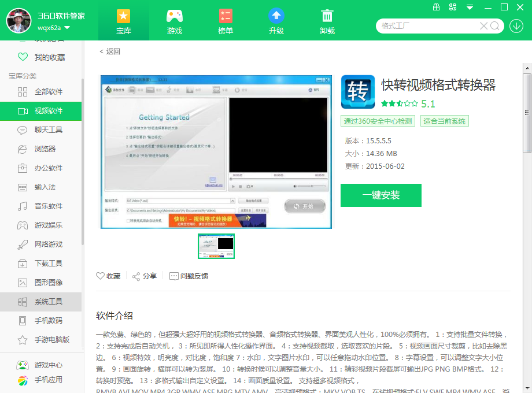
Task: Open the 卸载 uninstall tab
Action: coord(327,21)
